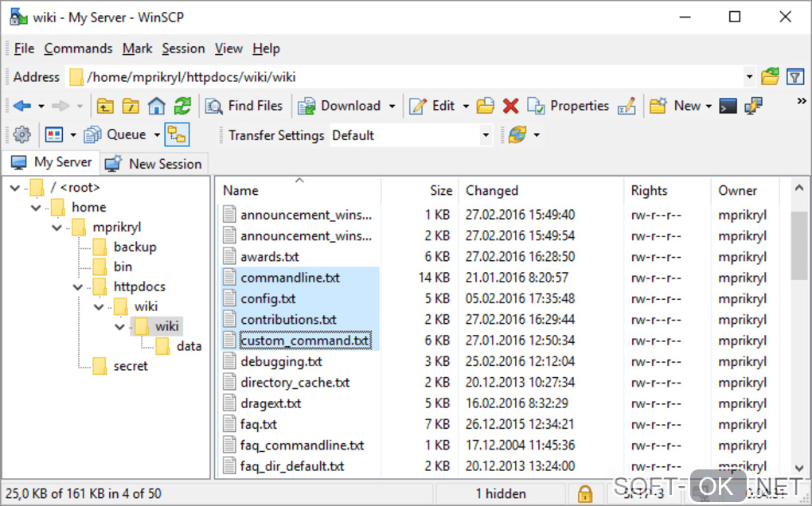Open the Transfer Settings Default combo box
This screenshot has height=506, width=812.
coord(412,135)
